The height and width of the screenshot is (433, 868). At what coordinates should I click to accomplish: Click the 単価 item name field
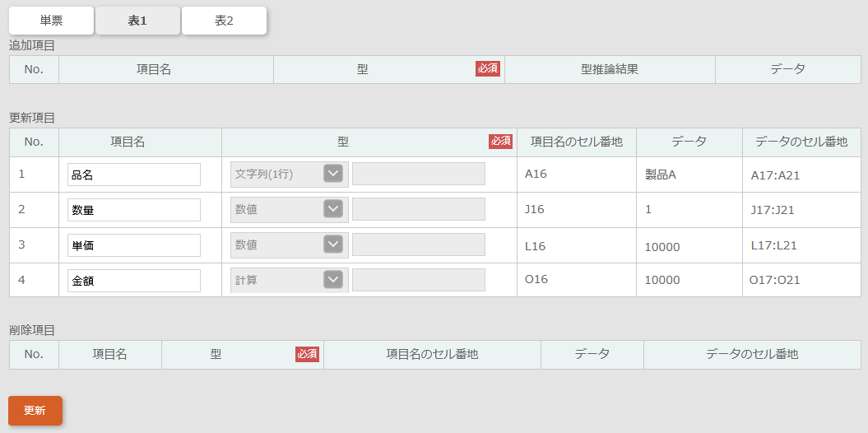click(x=134, y=245)
